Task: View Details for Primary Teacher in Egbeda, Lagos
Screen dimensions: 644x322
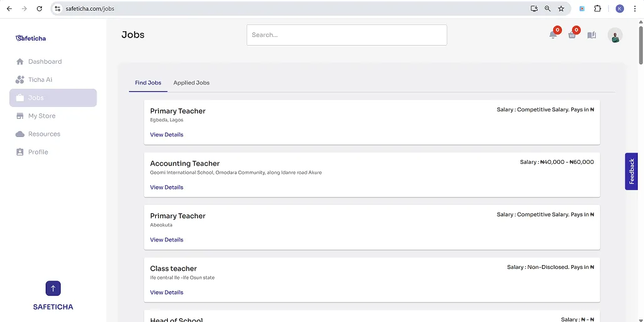Action: [x=166, y=134]
